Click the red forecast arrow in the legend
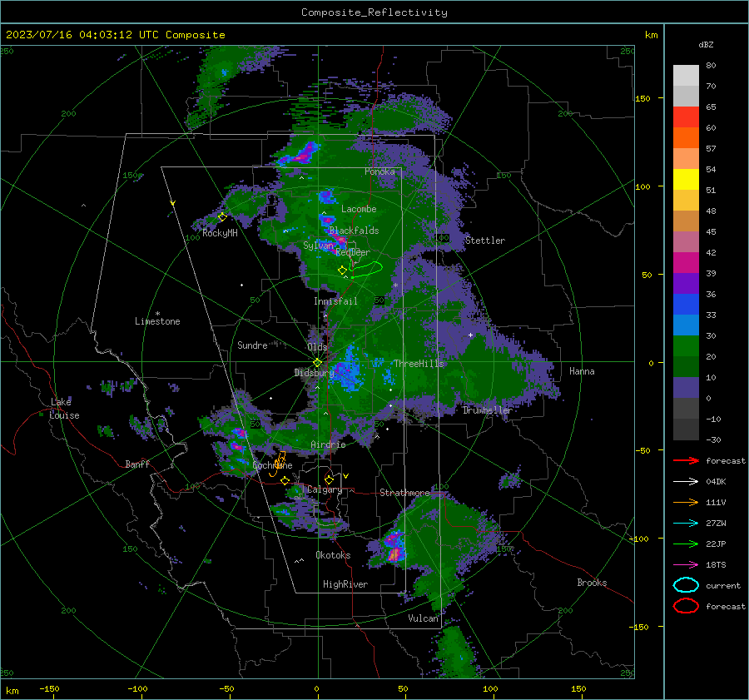The width and height of the screenshot is (749, 700). [686, 460]
